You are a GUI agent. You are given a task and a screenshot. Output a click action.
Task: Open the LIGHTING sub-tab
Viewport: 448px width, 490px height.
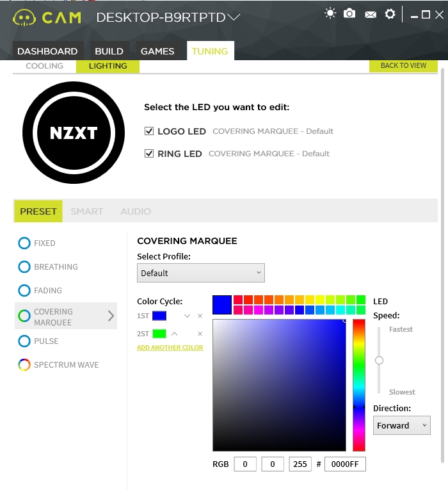pyautogui.click(x=108, y=66)
